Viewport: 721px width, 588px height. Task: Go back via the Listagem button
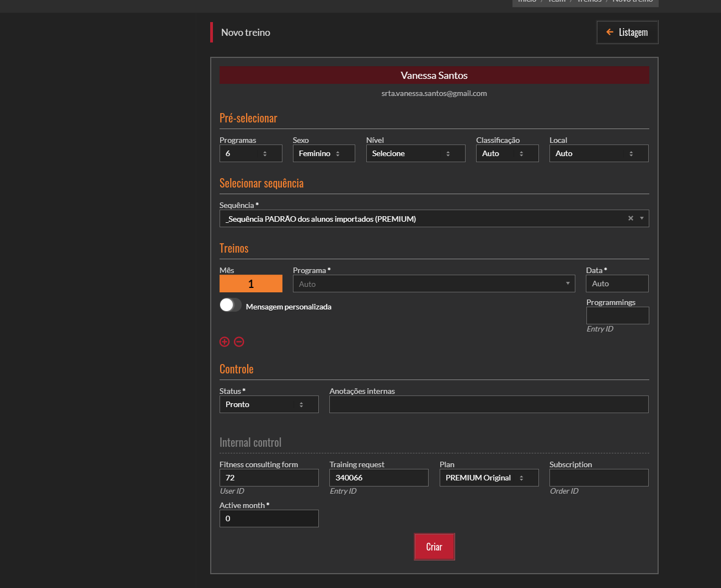click(x=627, y=33)
